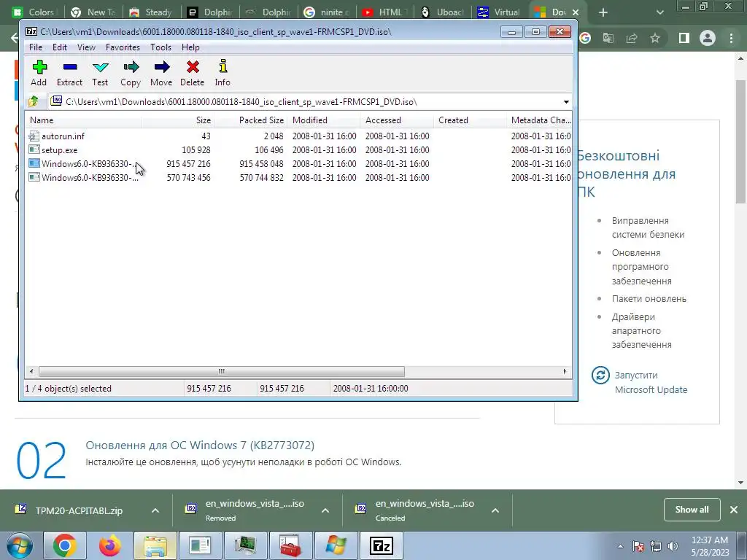The image size is (747, 560).
Task: Bookmark page with Chrome star icon
Action: (655, 38)
